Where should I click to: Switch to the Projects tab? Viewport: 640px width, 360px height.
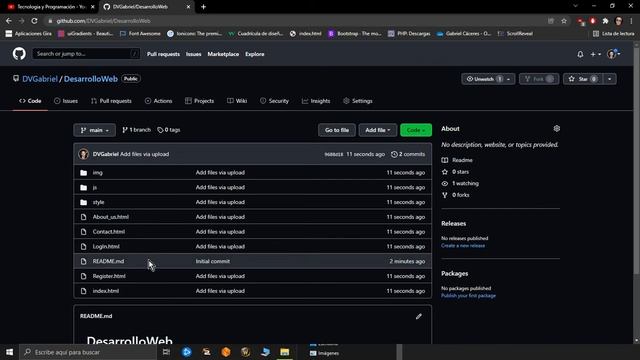(x=200, y=101)
